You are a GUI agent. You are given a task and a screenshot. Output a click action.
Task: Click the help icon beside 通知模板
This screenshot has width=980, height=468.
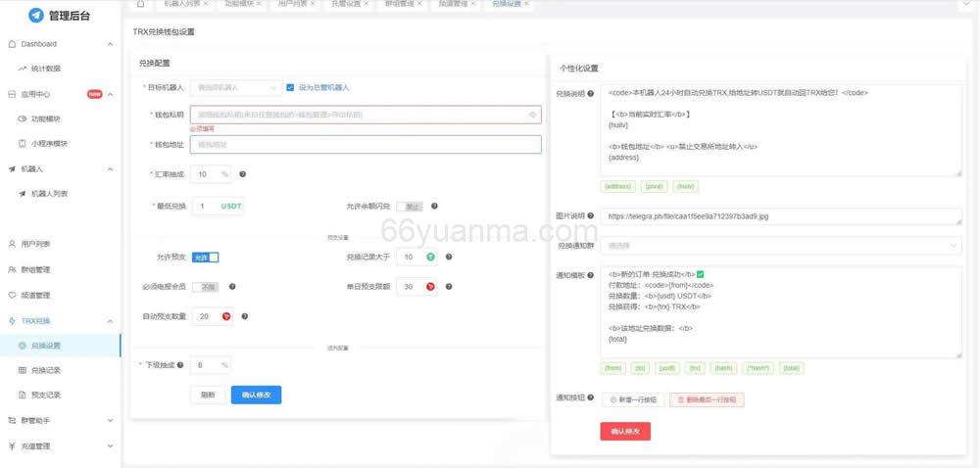[x=591, y=275]
